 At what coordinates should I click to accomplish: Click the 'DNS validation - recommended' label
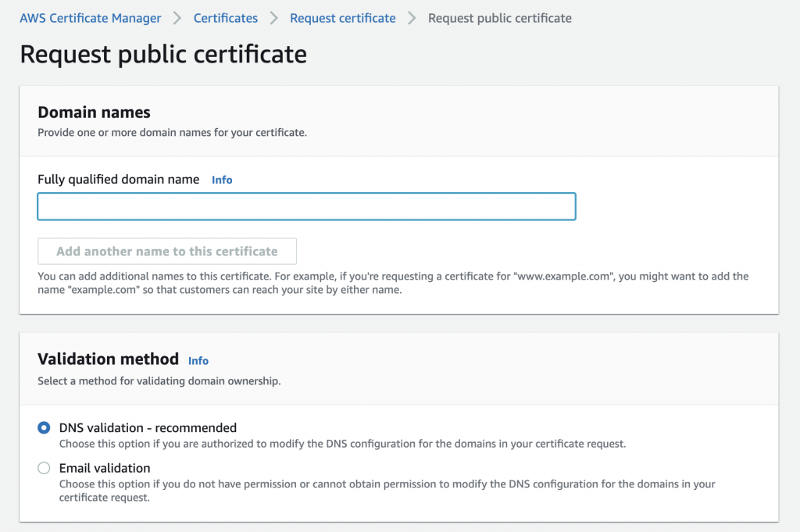[x=148, y=428]
